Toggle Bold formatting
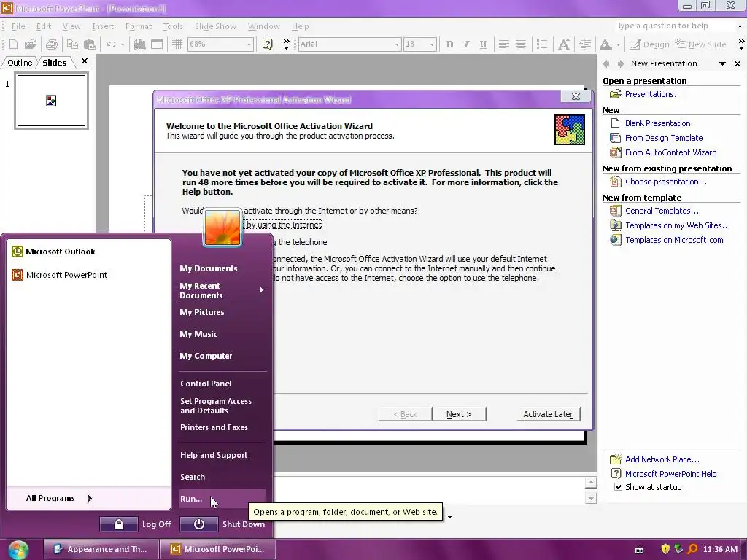The image size is (747, 560). 449,44
